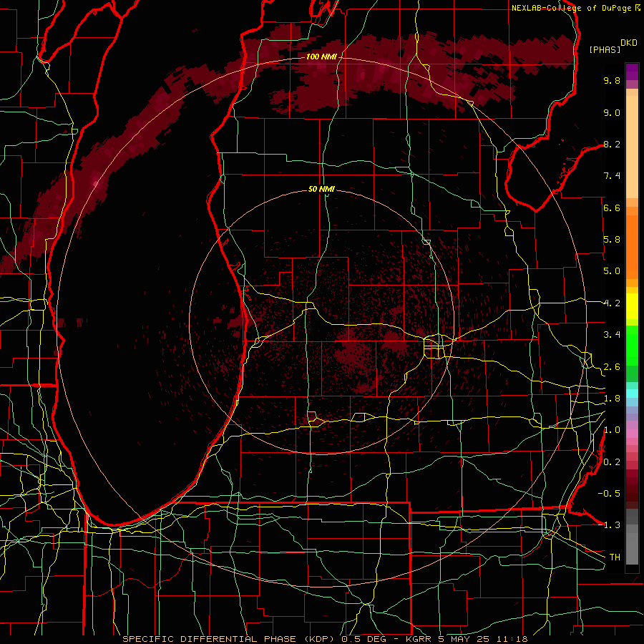
Task: Click the -0.5 scale value
Action: coord(609,494)
